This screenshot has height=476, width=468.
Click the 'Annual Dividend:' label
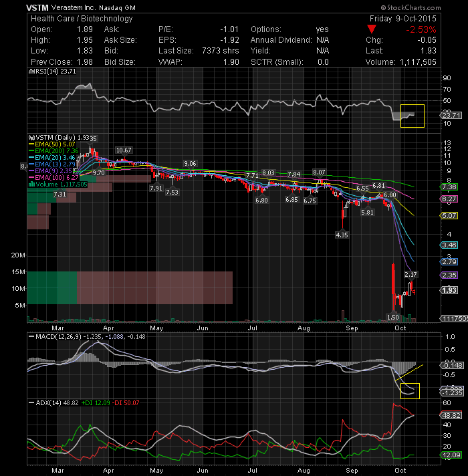coord(281,40)
